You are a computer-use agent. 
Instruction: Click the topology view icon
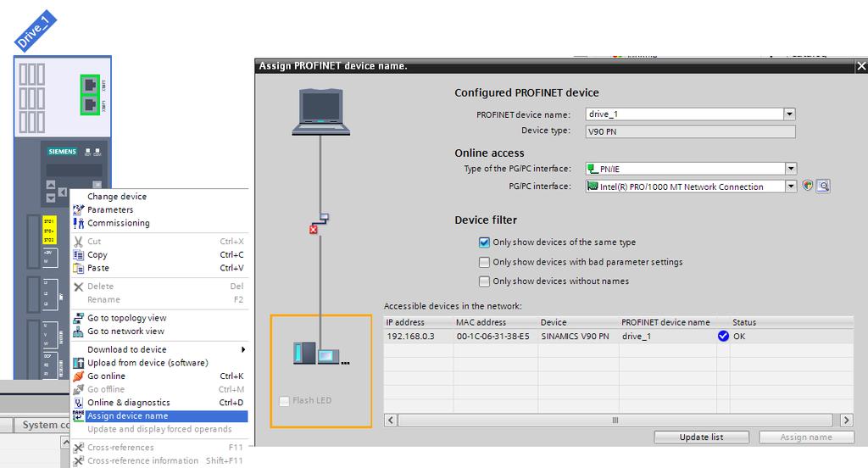pyautogui.click(x=79, y=318)
